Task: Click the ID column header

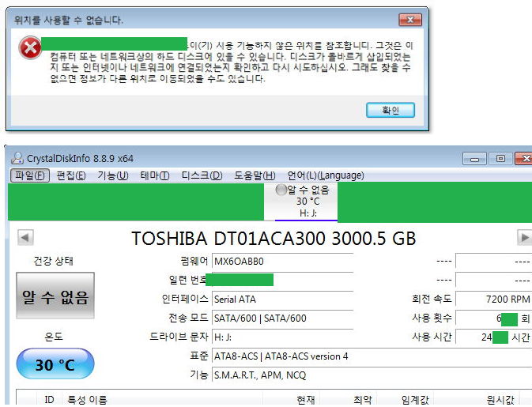Action: pos(49,400)
